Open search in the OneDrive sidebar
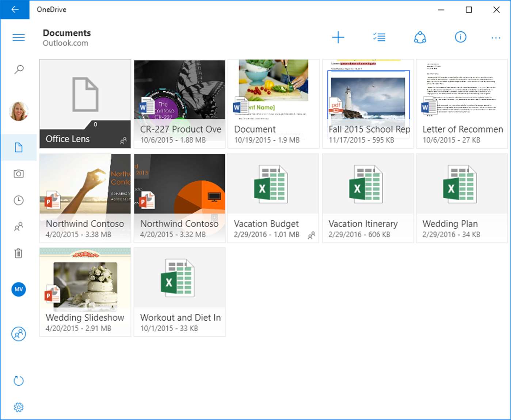Viewport: 511px width, 420px height. click(19, 69)
